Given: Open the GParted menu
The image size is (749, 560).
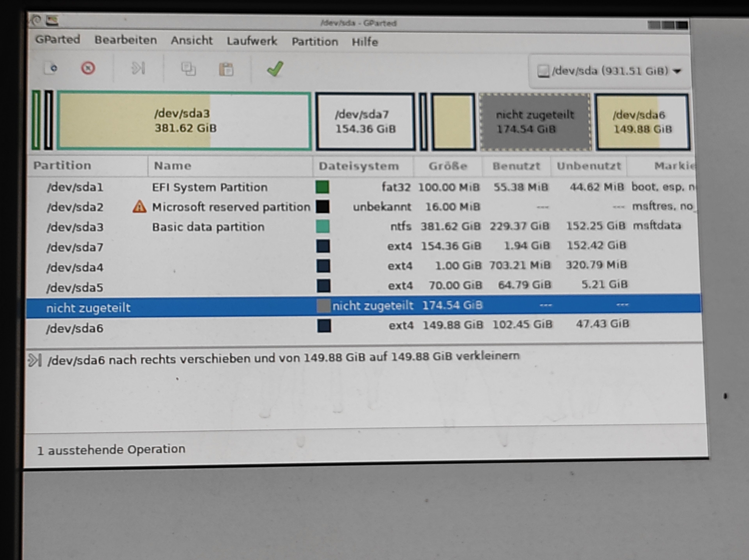Looking at the screenshot, I should click(x=58, y=40).
